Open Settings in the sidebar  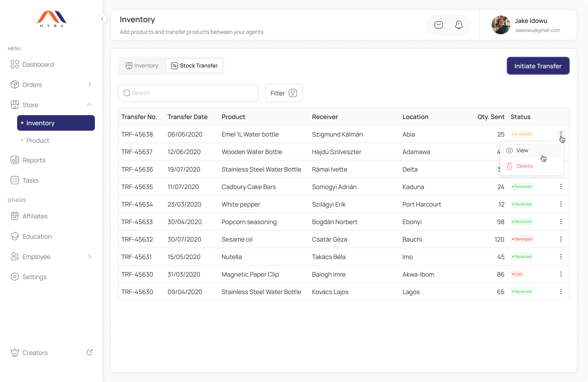point(34,277)
